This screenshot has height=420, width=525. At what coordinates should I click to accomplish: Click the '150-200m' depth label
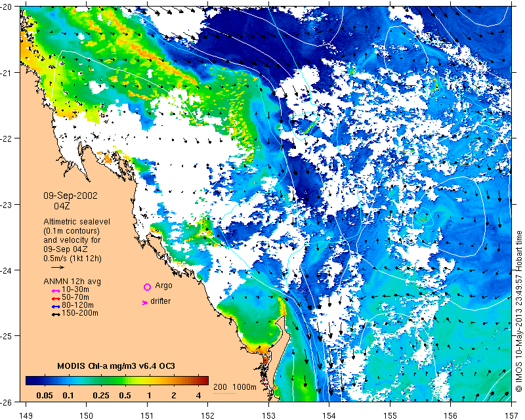point(80,313)
